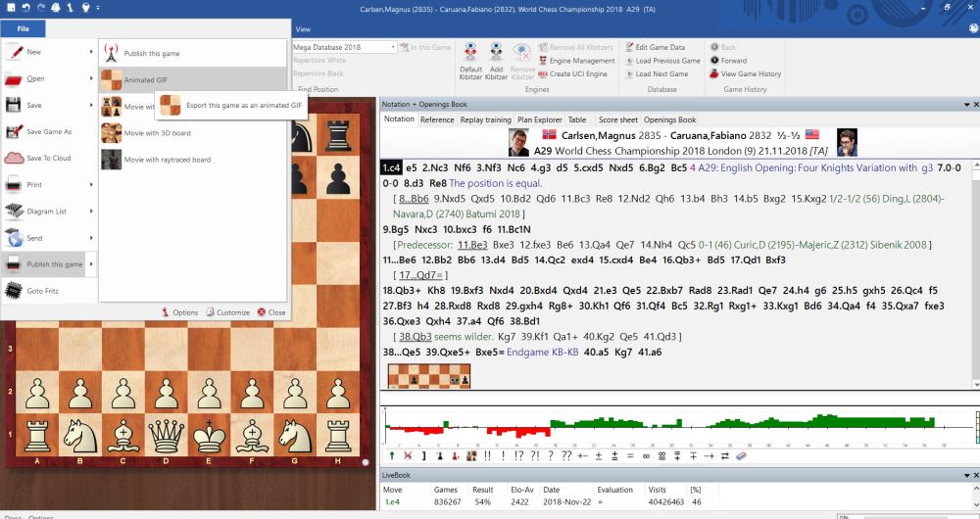Expand the New submenu arrow

(91, 52)
